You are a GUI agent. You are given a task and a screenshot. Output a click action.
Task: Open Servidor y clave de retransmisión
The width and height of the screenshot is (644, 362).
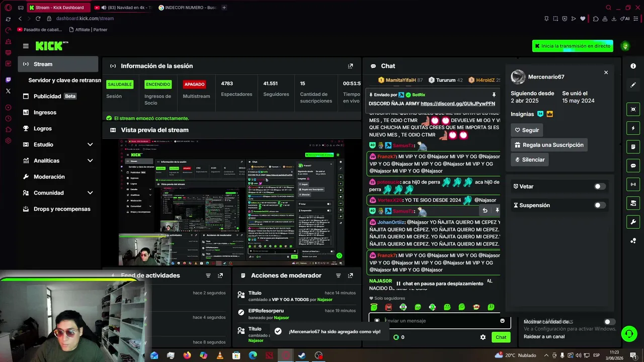64,80
